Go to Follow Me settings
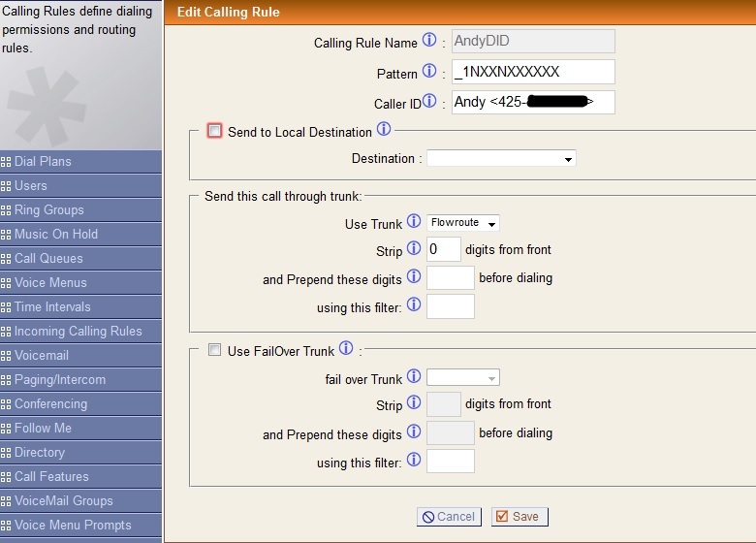The height and width of the screenshot is (543, 756). coord(81,428)
